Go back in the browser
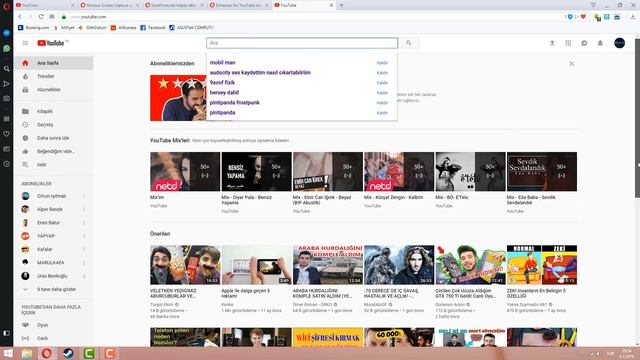This screenshot has height=360, width=640. [20, 17]
